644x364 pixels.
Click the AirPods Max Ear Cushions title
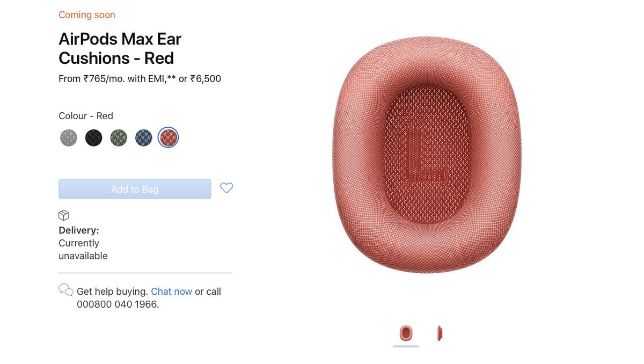[x=120, y=48]
